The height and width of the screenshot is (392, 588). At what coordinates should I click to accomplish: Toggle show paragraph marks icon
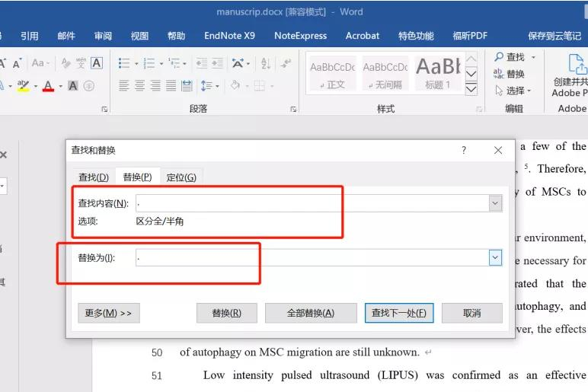click(x=286, y=63)
